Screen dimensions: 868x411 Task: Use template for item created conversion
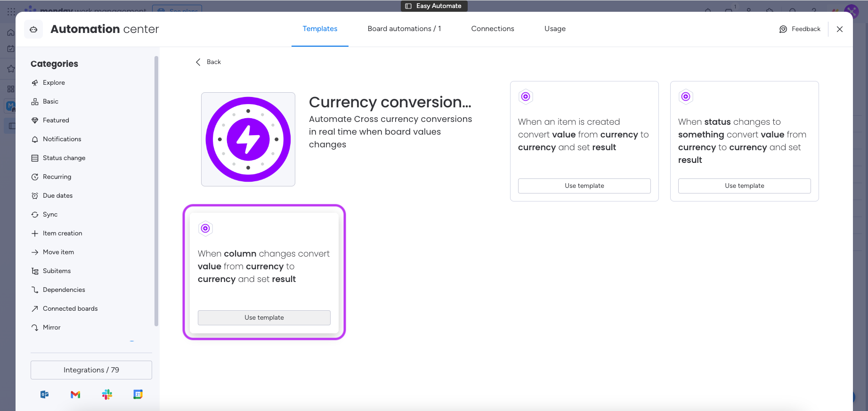[x=584, y=186]
